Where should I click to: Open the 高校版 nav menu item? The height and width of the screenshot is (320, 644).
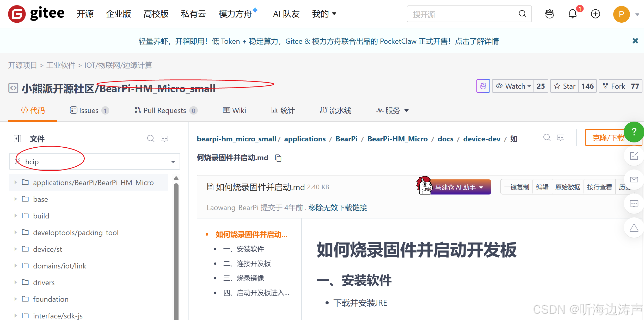point(156,14)
